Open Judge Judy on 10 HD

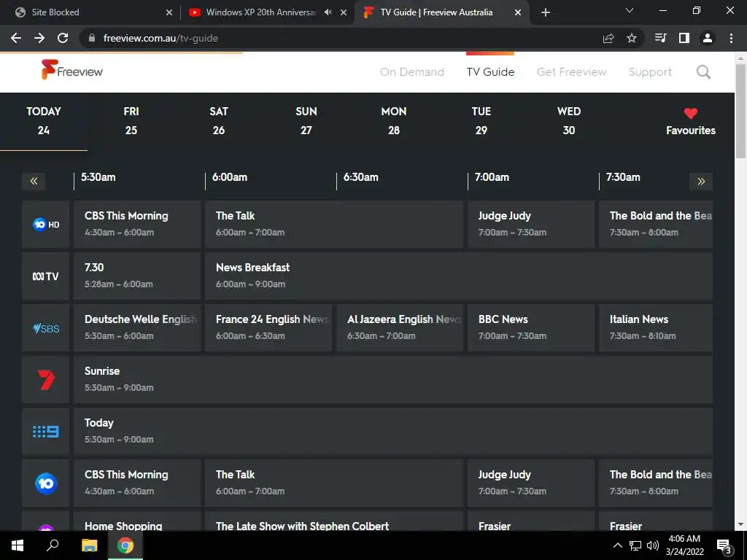point(531,225)
